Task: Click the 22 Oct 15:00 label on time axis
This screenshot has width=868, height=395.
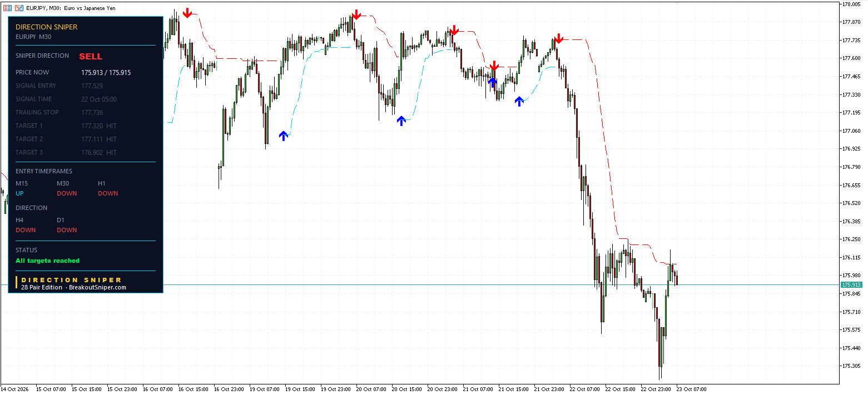Action: click(x=620, y=389)
